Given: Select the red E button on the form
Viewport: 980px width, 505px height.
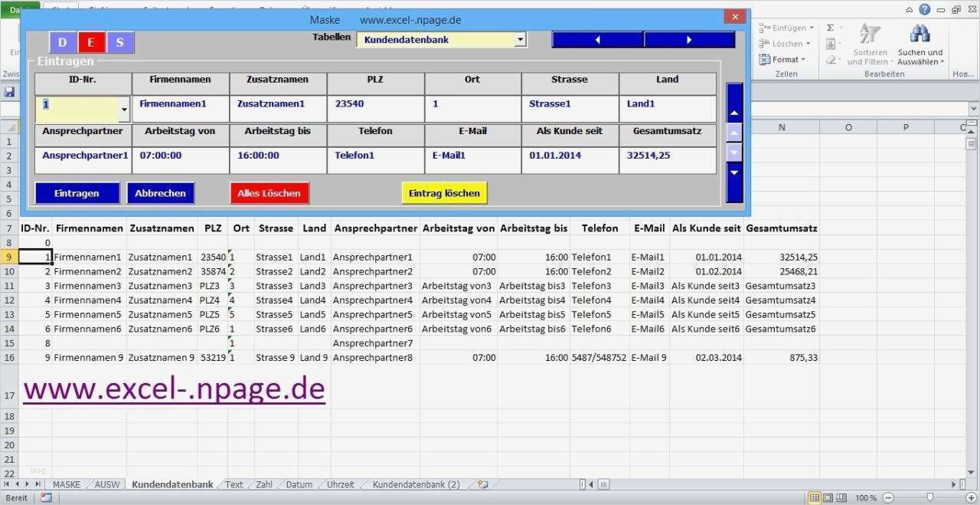Looking at the screenshot, I should click(x=91, y=42).
